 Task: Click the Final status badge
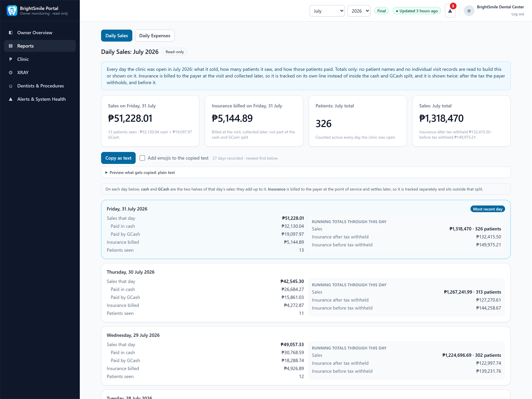point(381,11)
